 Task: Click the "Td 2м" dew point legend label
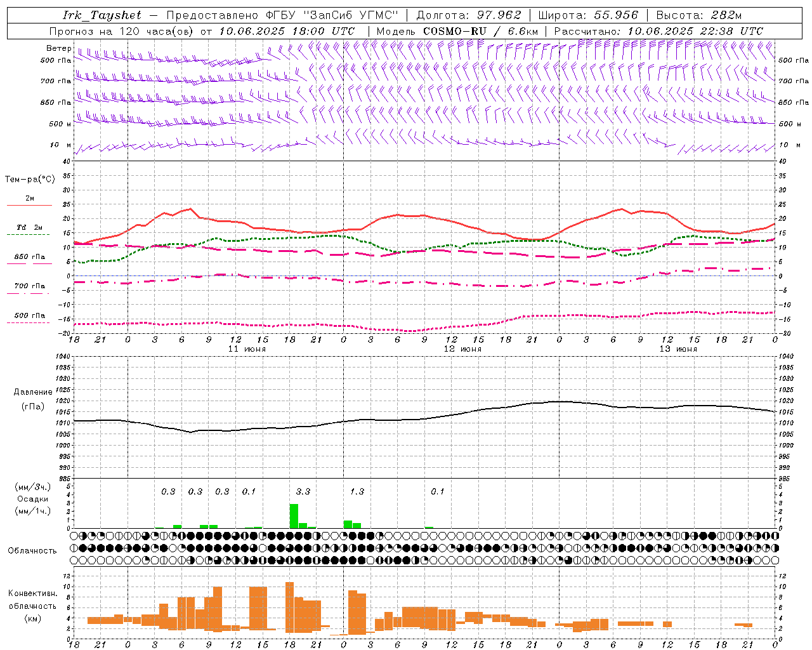(30, 227)
